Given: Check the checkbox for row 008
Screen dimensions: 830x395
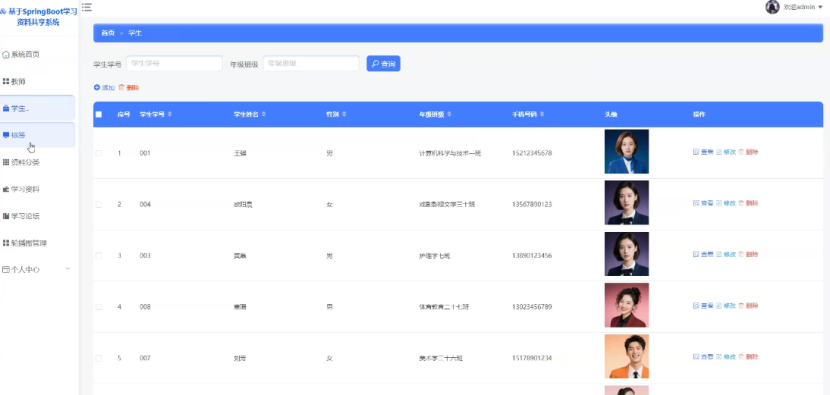Looking at the screenshot, I should (98, 307).
